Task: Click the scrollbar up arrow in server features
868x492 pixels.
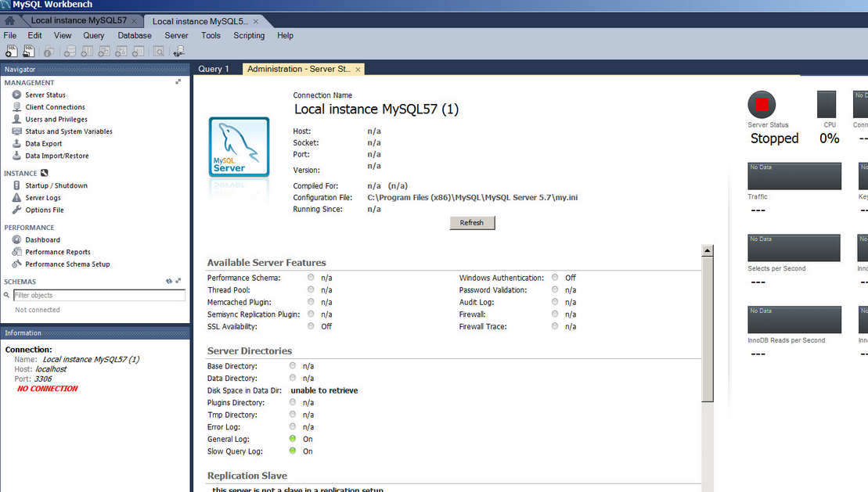Action: (x=707, y=251)
